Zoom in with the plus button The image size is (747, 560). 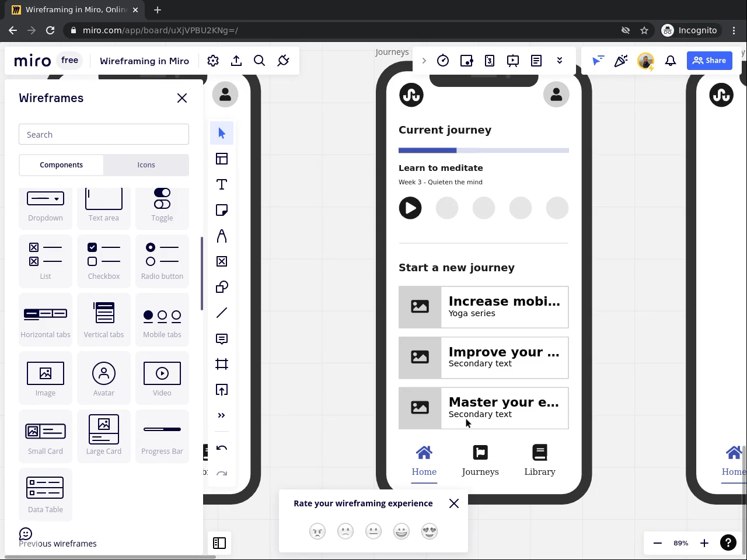704,543
